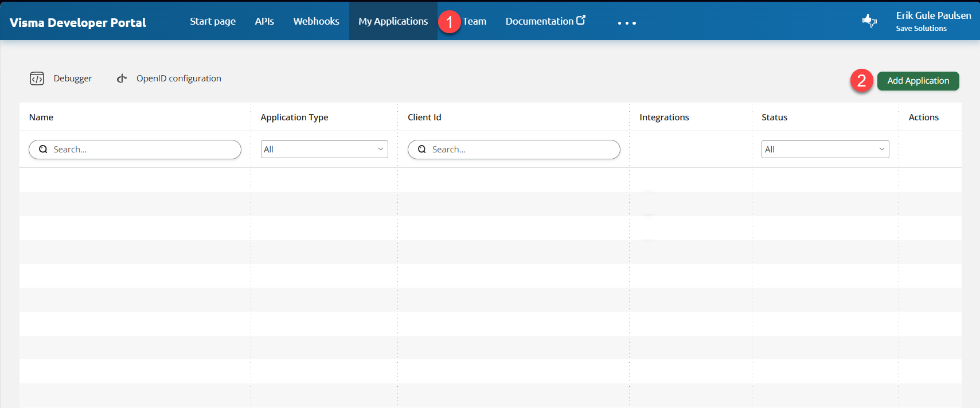Screen dimensions: 980x408
Task: Focus the Name search field
Action: click(x=143, y=150)
